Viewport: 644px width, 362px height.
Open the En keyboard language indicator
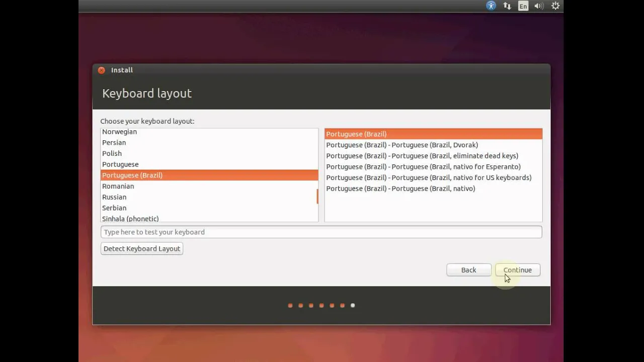click(x=523, y=6)
